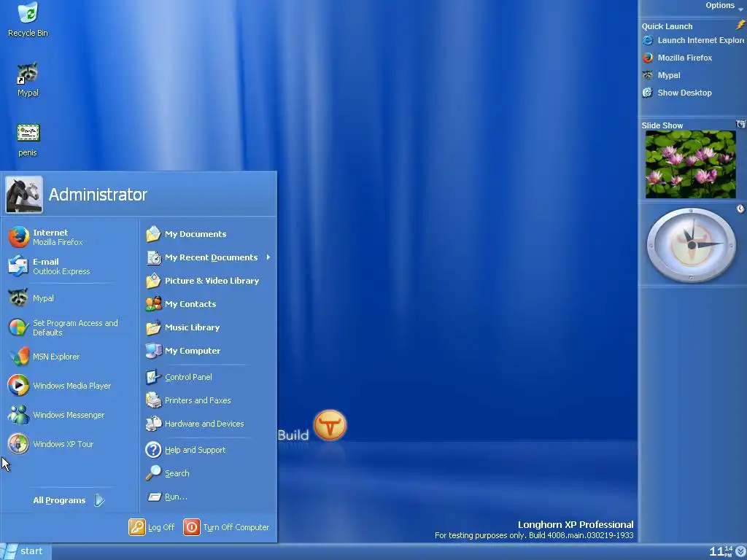Click Turn Off Computer red button
Screen dimensions: 747x560
tap(192, 527)
